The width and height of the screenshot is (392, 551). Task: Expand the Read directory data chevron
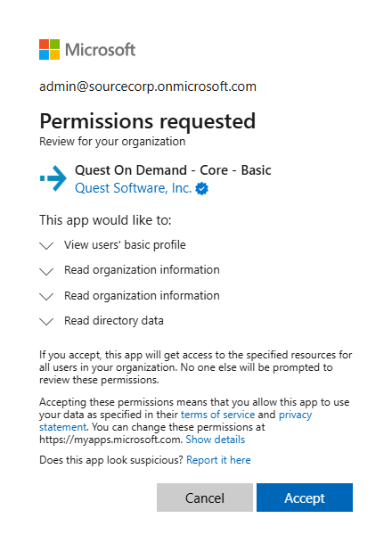point(46,322)
